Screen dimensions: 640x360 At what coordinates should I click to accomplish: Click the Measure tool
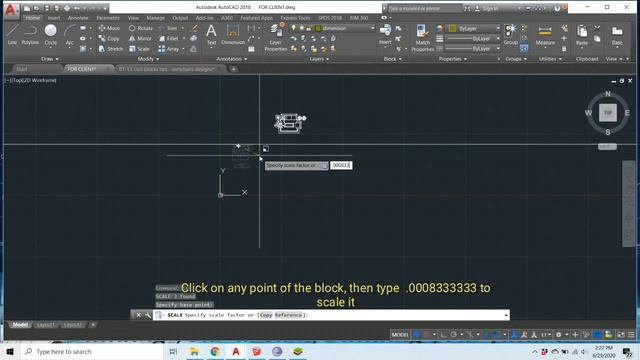click(x=545, y=35)
